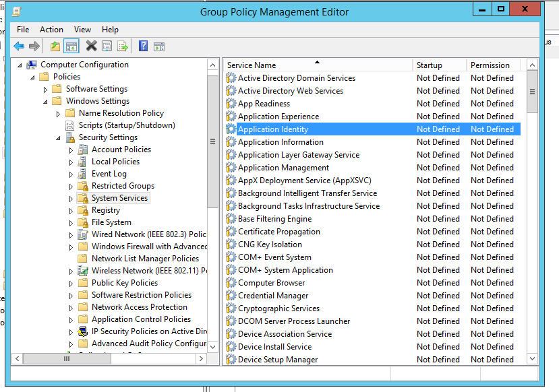Click services list scroll down arrow

(x=532, y=358)
